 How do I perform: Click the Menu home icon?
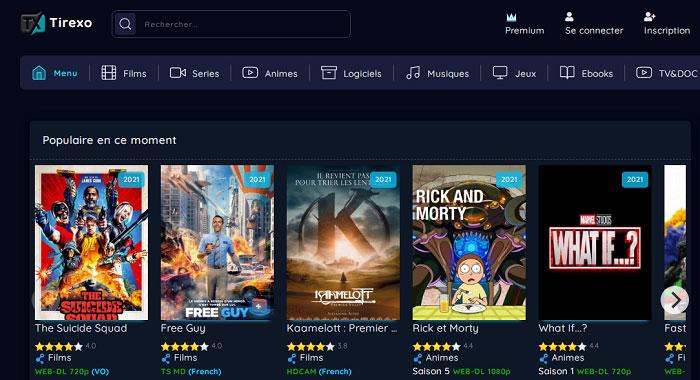(39, 73)
